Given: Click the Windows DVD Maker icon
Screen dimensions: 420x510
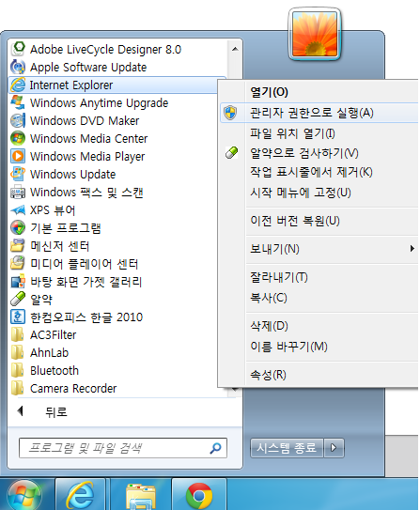Looking at the screenshot, I should click(18, 120).
